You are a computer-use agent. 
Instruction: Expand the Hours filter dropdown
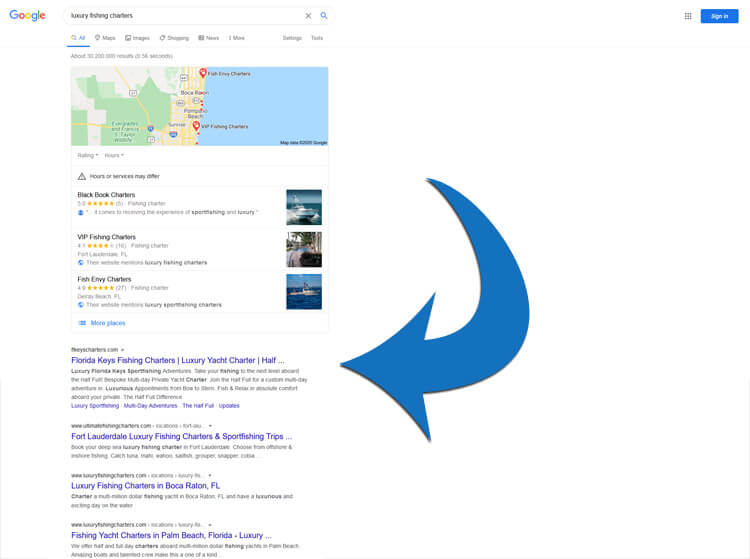[114, 155]
